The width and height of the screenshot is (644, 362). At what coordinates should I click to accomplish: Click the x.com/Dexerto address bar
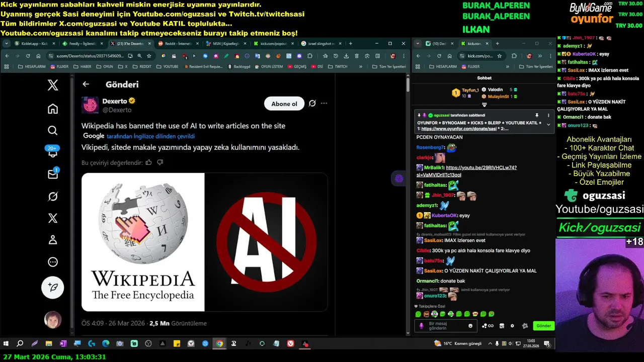point(90,56)
